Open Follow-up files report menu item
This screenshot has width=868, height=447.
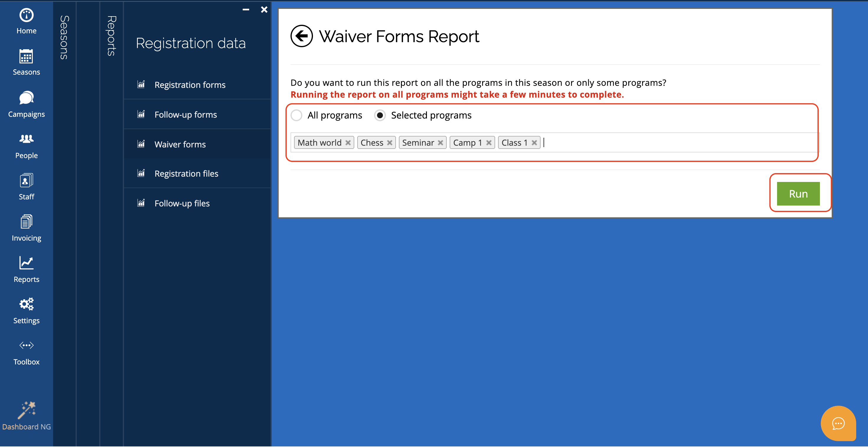[x=182, y=203]
